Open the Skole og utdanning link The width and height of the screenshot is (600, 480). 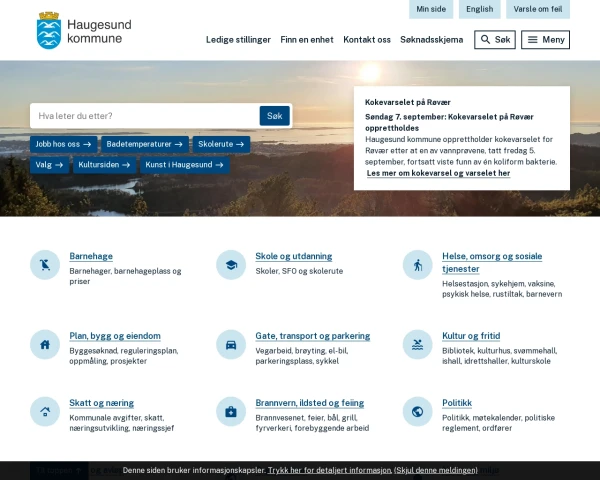coord(293,256)
